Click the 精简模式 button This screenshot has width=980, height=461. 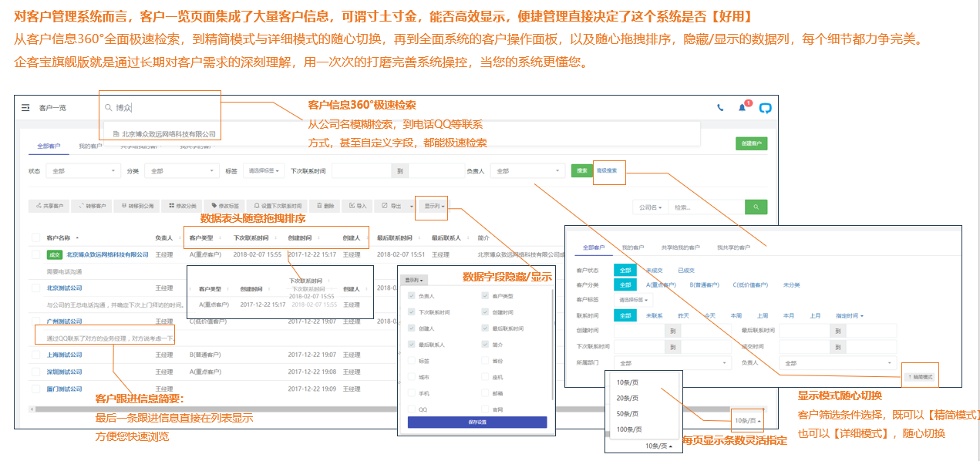[920, 377]
